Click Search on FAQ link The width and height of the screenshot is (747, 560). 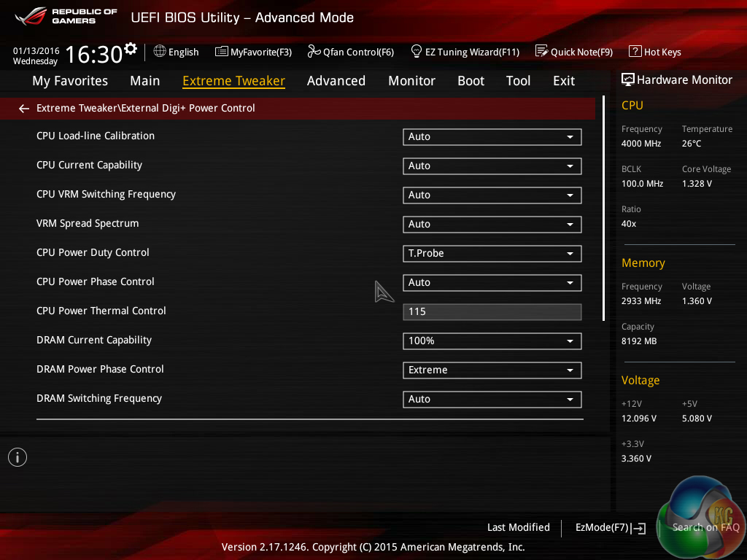(x=705, y=528)
